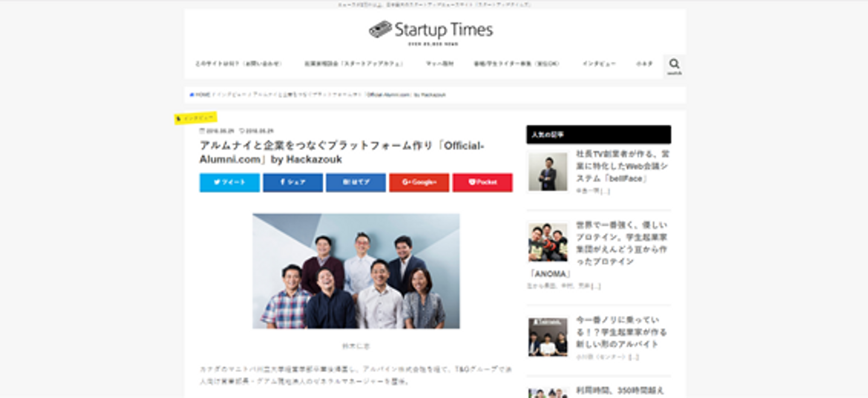Open the アルバイト article thumbnail in sidebar

point(548,337)
